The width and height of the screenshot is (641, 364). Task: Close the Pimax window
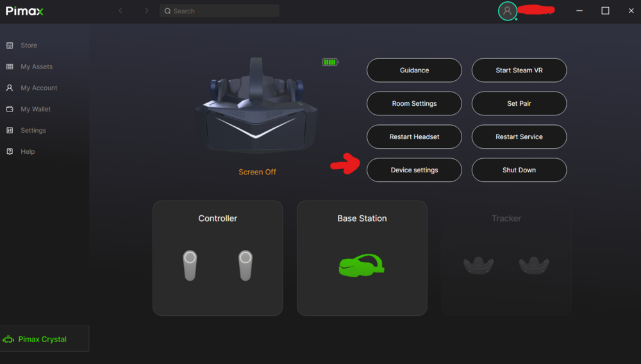pos(631,11)
